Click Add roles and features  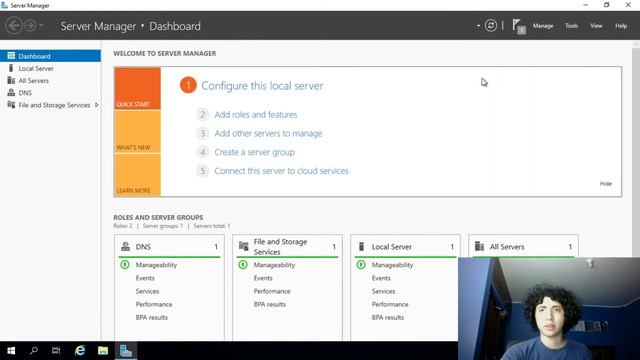[x=256, y=115]
